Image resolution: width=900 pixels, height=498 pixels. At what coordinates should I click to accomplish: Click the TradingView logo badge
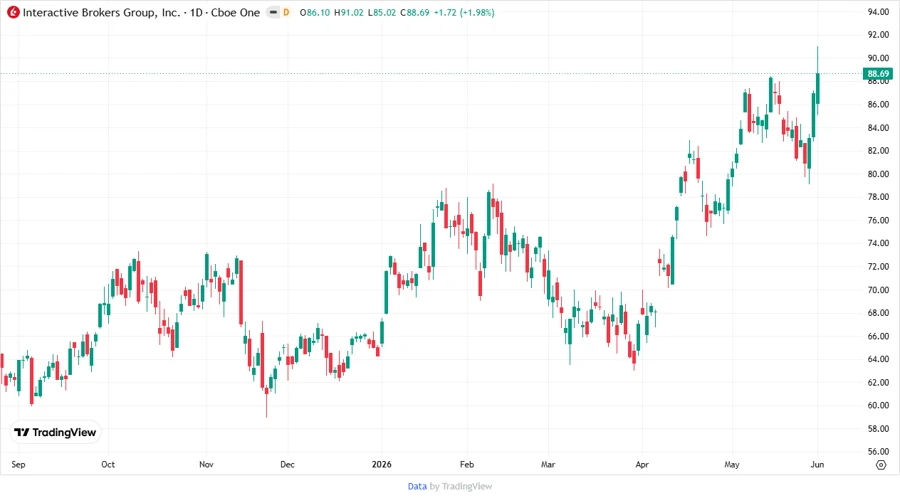[x=55, y=432]
